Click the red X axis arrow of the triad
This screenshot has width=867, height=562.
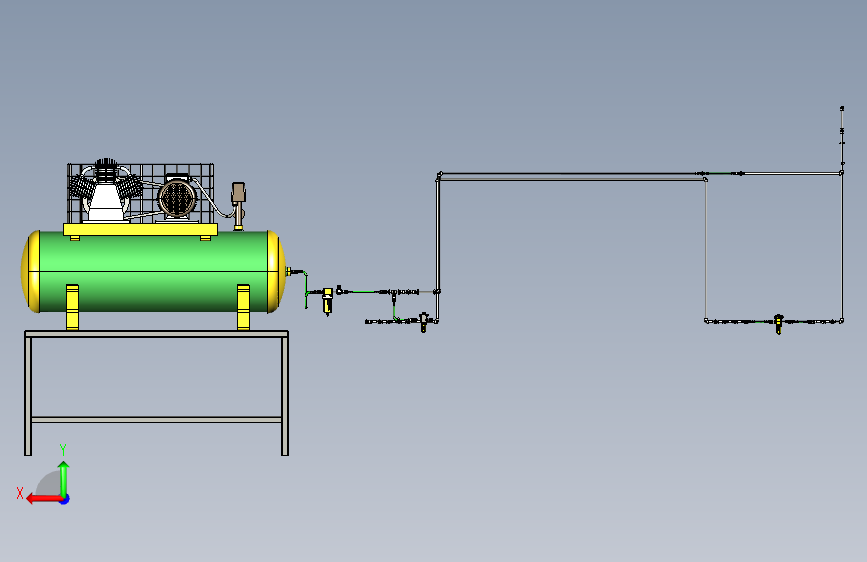pyautogui.click(x=44, y=499)
